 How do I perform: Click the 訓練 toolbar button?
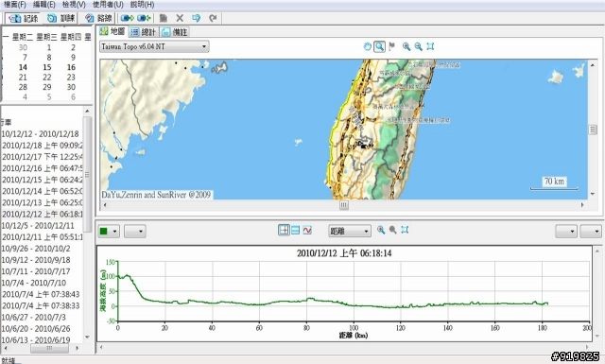61,18
